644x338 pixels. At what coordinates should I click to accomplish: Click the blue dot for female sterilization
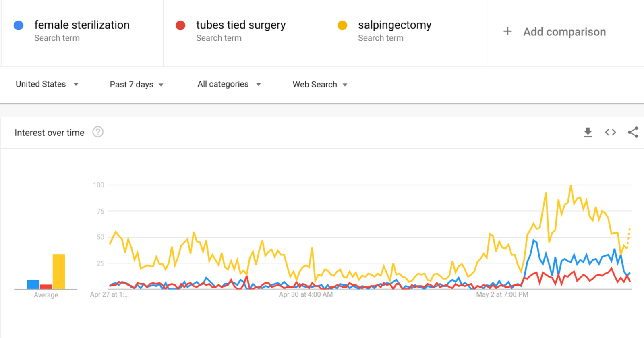(19, 25)
